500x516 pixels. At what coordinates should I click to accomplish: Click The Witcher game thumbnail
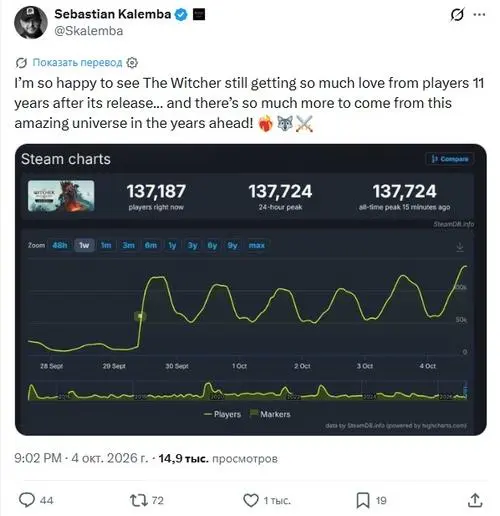pos(61,196)
